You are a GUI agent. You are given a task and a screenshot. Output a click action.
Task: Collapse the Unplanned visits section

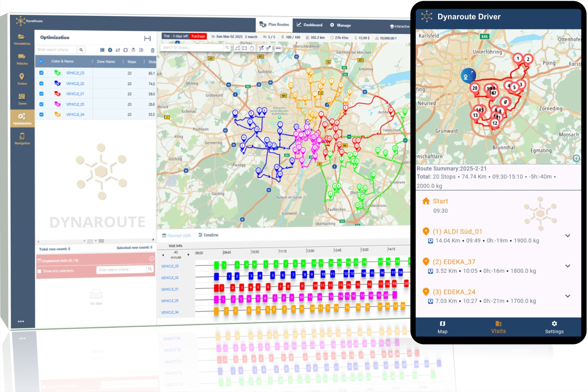click(152, 259)
